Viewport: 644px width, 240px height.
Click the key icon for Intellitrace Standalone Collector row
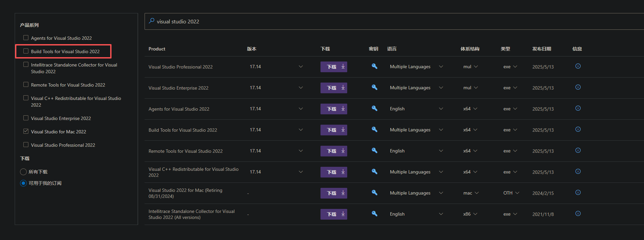coord(375,214)
